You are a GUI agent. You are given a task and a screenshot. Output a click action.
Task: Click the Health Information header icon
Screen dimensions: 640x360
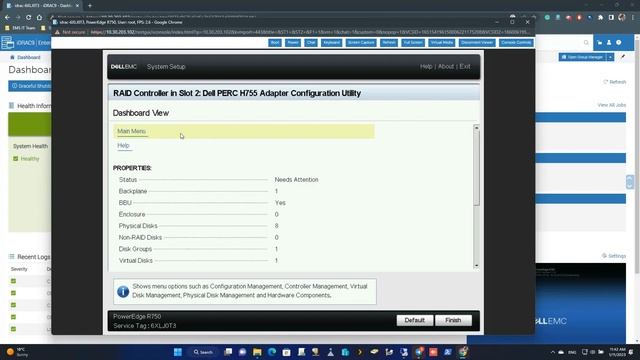point(11,106)
